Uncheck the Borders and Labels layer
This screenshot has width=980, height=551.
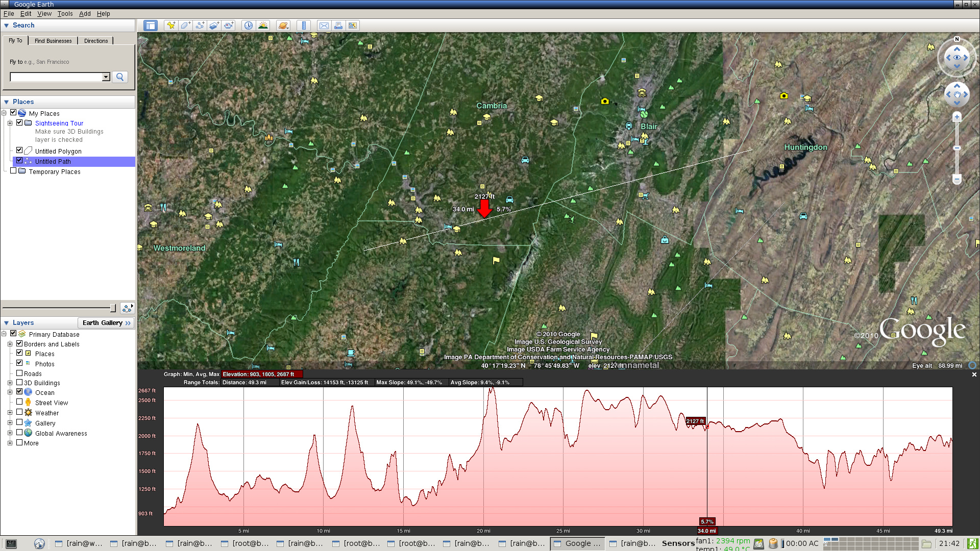[x=19, y=343]
